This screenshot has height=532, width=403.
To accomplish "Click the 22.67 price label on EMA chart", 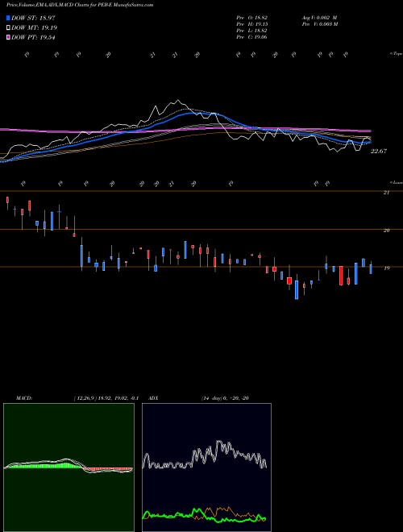I will click(x=379, y=152).
